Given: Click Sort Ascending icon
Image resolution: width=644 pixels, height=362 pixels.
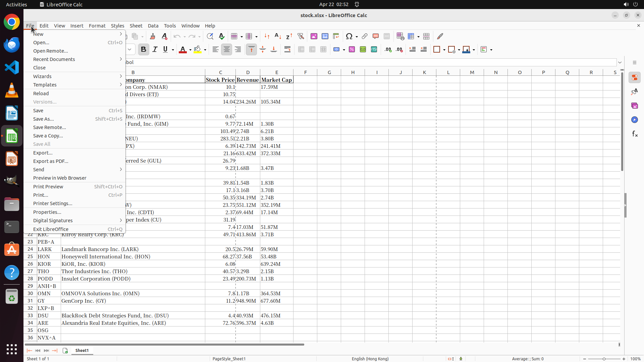Looking at the screenshot, I should [278, 36].
